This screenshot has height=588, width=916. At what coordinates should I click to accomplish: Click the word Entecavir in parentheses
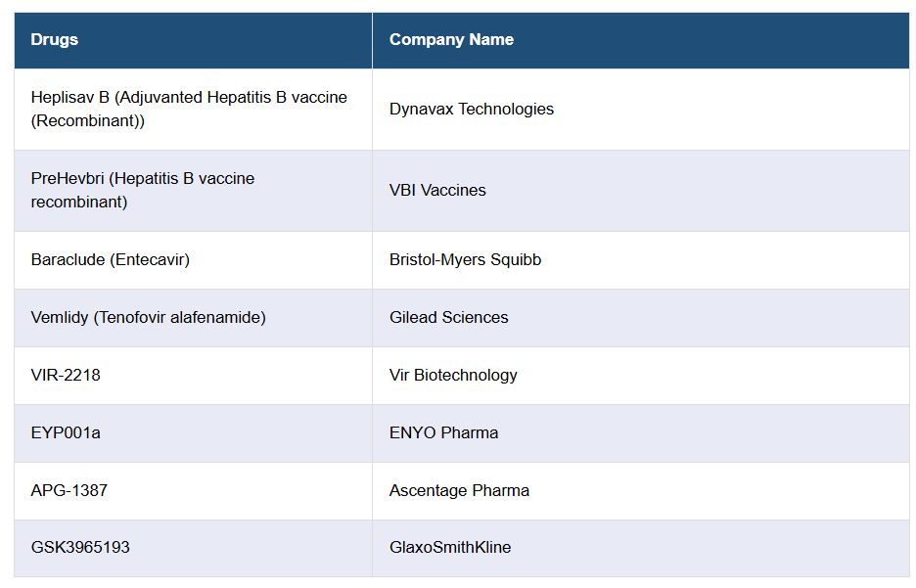pos(151,260)
